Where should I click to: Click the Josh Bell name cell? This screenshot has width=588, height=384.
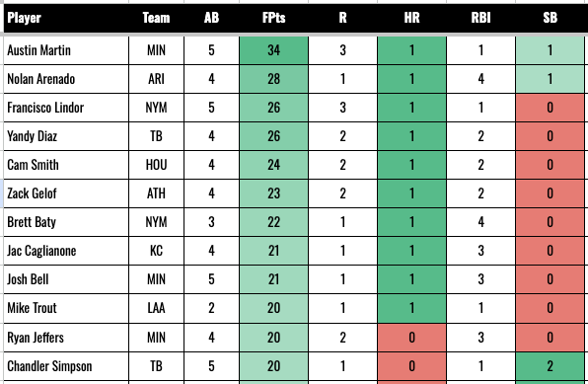(66, 279)
